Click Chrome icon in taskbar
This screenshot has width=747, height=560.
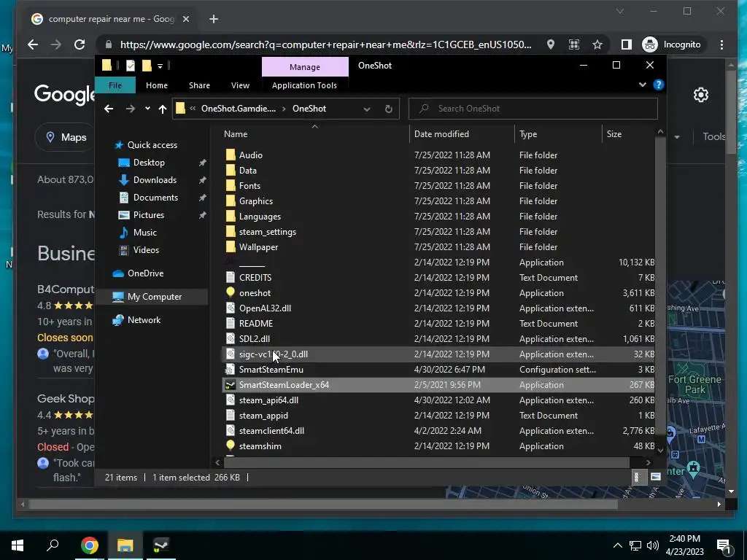coord(90,545)
